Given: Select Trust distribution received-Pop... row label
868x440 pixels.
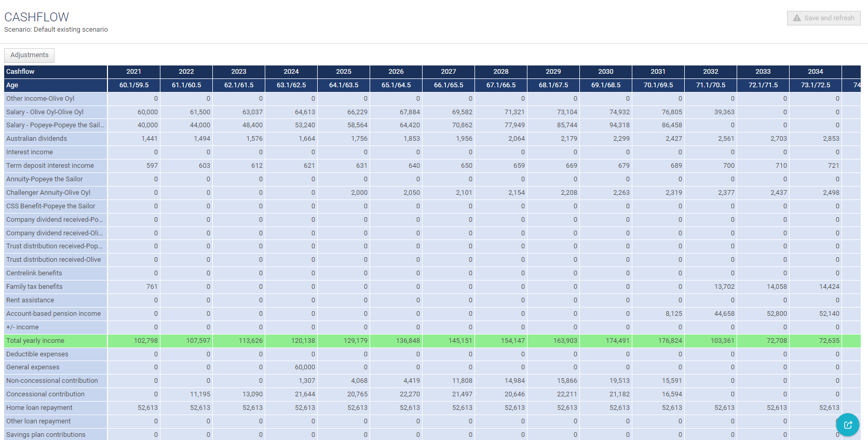Looking at the screenshot, I should 56,246.
